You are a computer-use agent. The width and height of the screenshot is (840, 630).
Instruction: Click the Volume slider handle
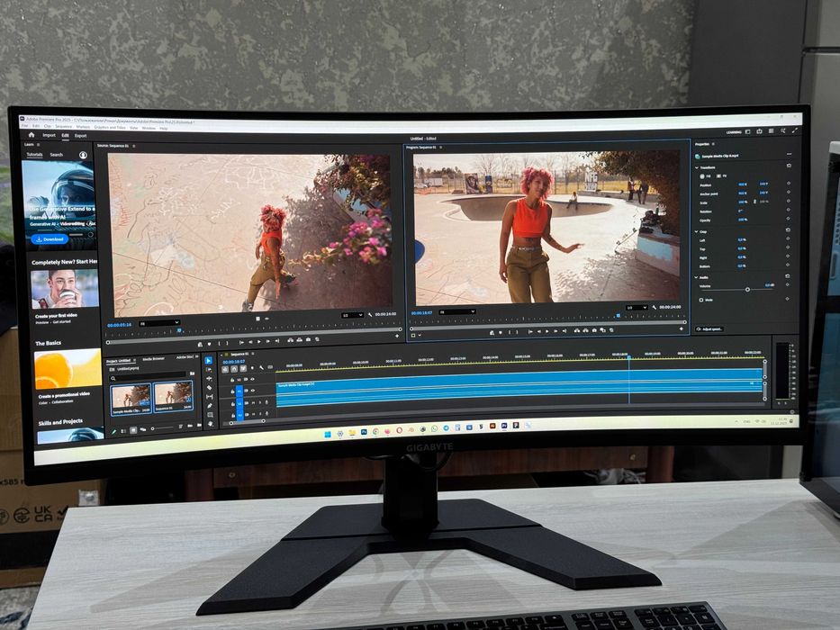[748, 289]
